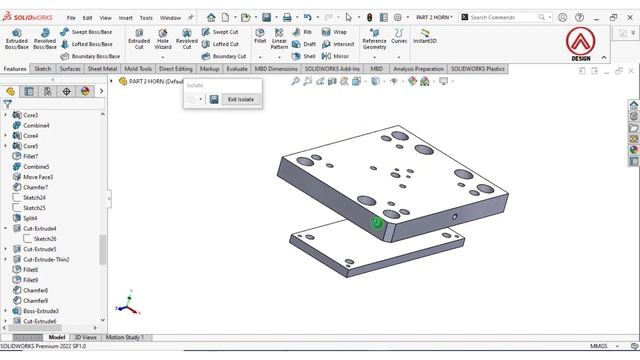Open the FeatureManager Design Tree tab icon
640x360 pixels.
pyautogui.click(x=11, y=91)
